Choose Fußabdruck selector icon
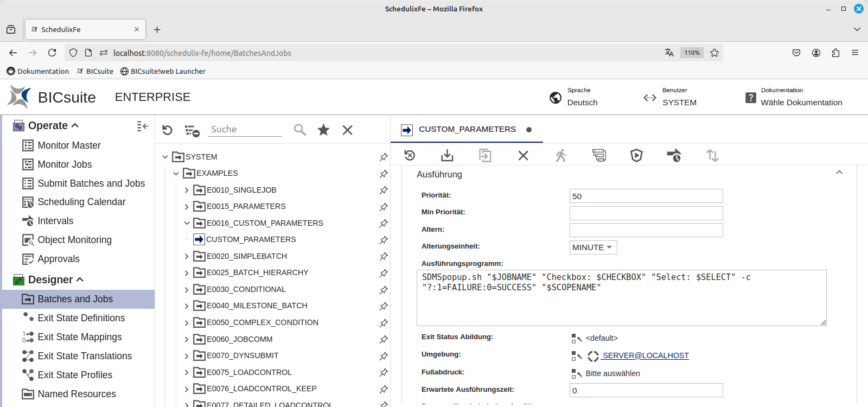868x407 pixels. click(576, 374)
